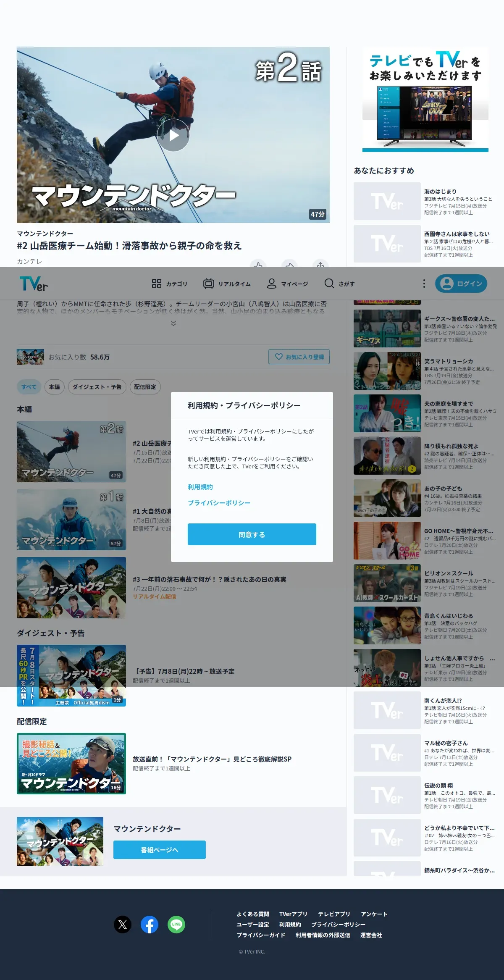Open the LINE social icon
The width and height of the screenshot is (504, 980).
point(176,925)
